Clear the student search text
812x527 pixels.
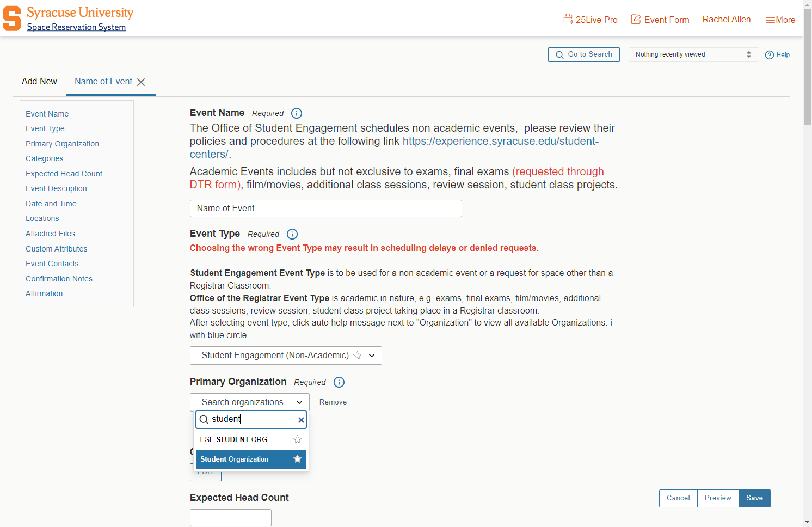click(x=301, y=420)
